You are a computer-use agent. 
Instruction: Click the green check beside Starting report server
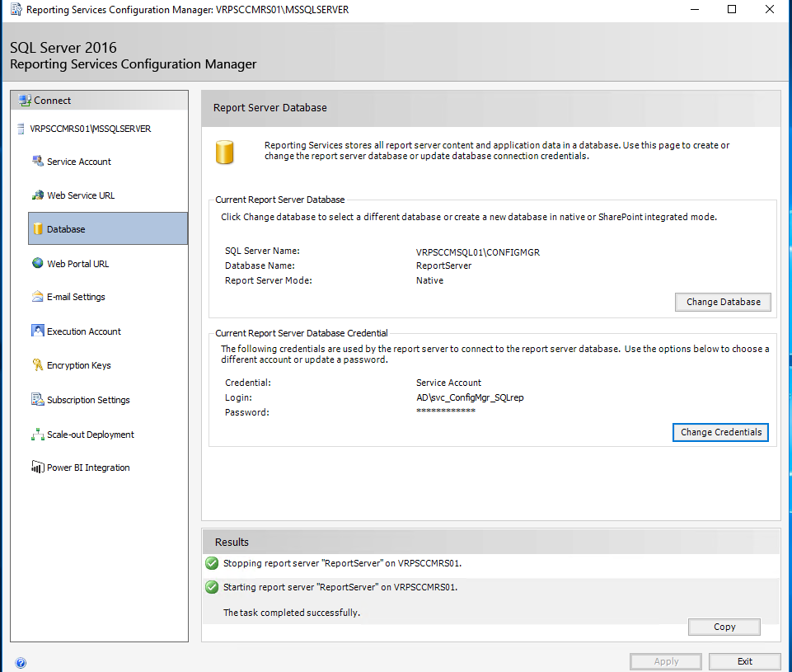click(x=212, y=587)
